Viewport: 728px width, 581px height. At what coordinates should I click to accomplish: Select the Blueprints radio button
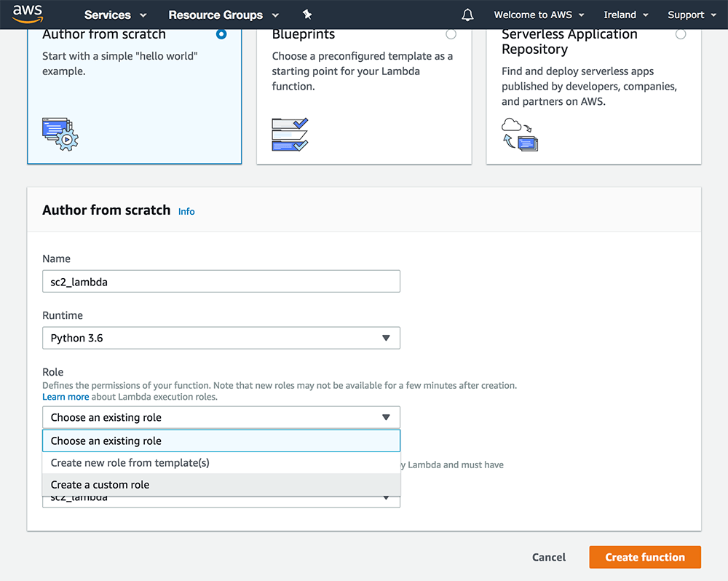pyautogui.click(x=451, y=33)
